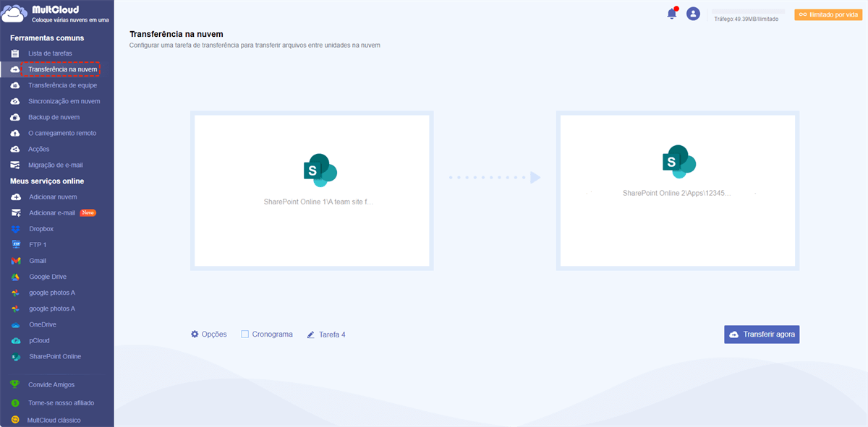This screenshot has width=868, height=427.
Task: Open the user account avatar icon
Action: [693, 14]
